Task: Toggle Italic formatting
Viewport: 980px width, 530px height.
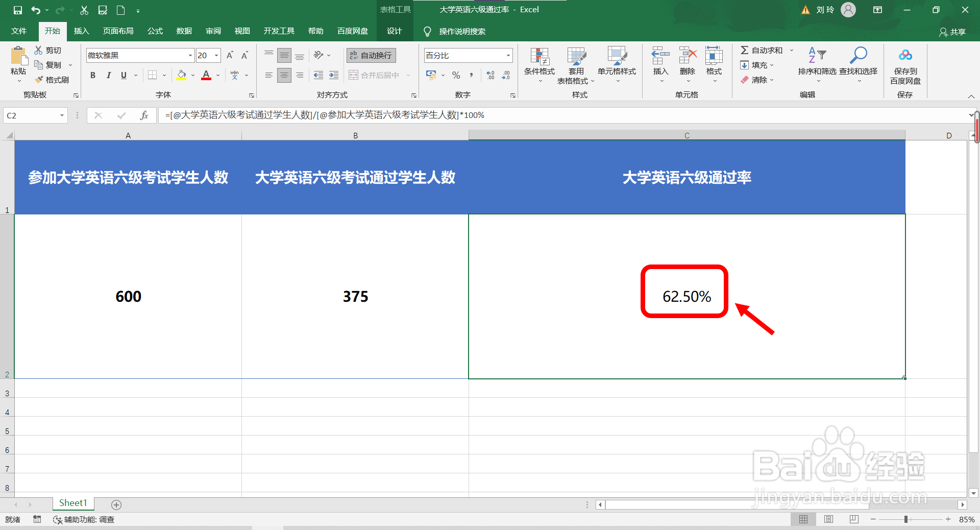Action: (x=108, y=75)
